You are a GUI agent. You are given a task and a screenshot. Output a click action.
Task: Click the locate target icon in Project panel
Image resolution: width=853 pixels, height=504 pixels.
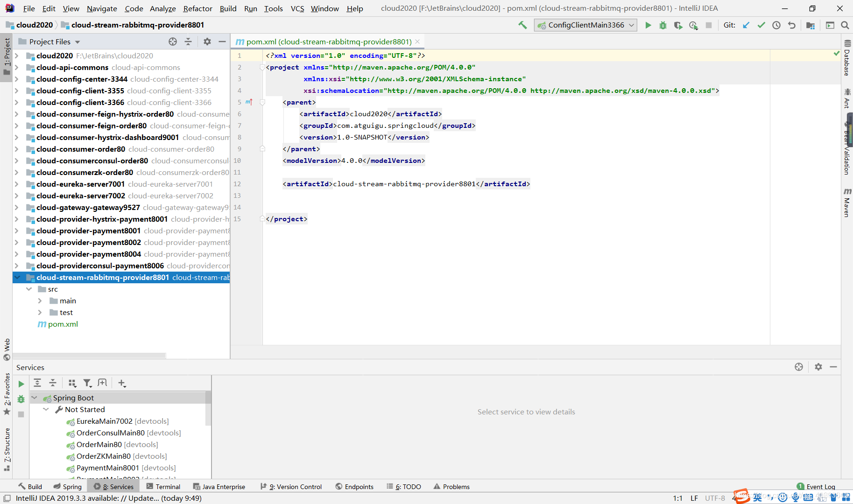173,42
